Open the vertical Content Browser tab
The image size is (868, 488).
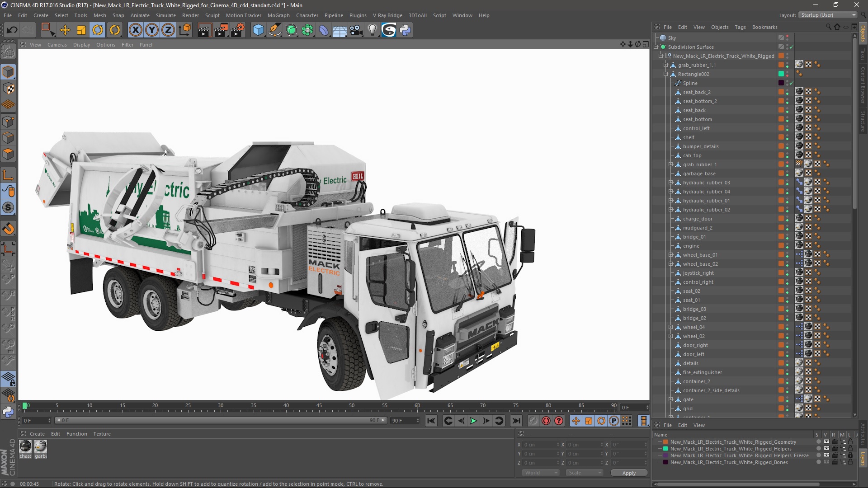coord(863,85)
